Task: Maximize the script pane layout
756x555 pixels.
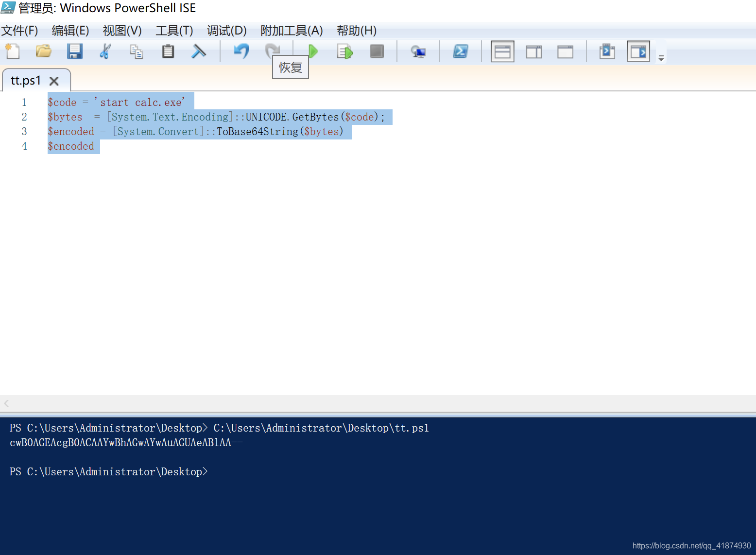Action: click(565, 52)
